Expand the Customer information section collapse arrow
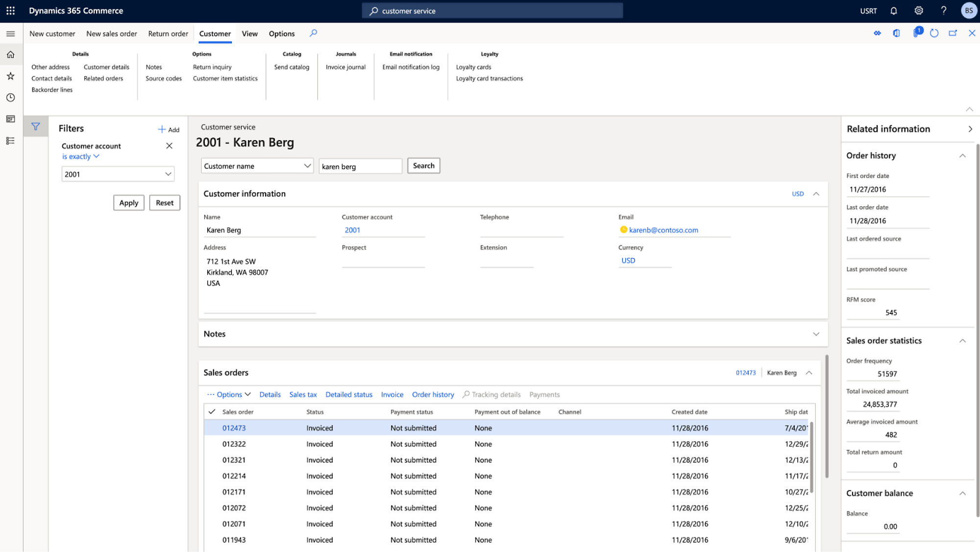Image resolution: width=980 pixels, height=552 pixels. [x=816, y=193]
